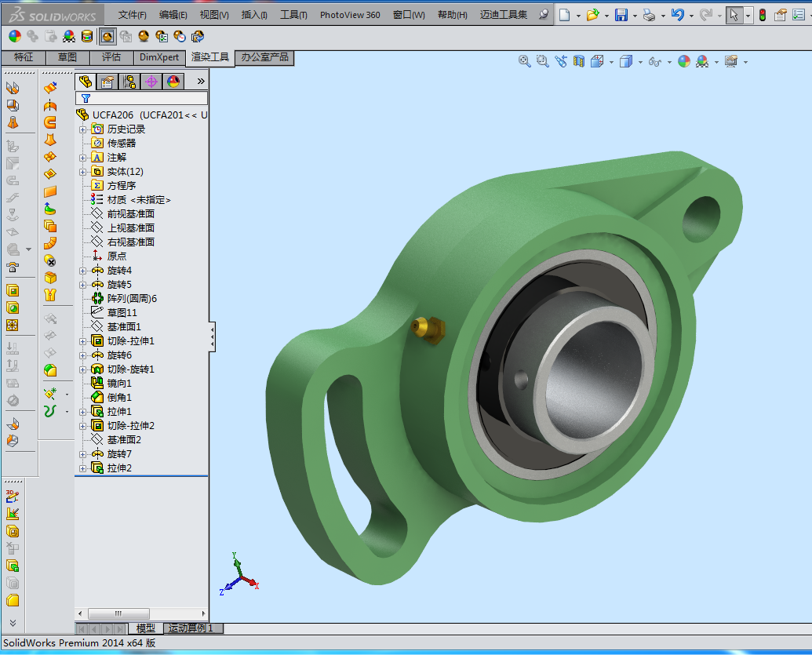Image resolution: width=812 pixels, height=655 pixels.
Task: Expand the 注解 tree node
Action: click(83, 158)
